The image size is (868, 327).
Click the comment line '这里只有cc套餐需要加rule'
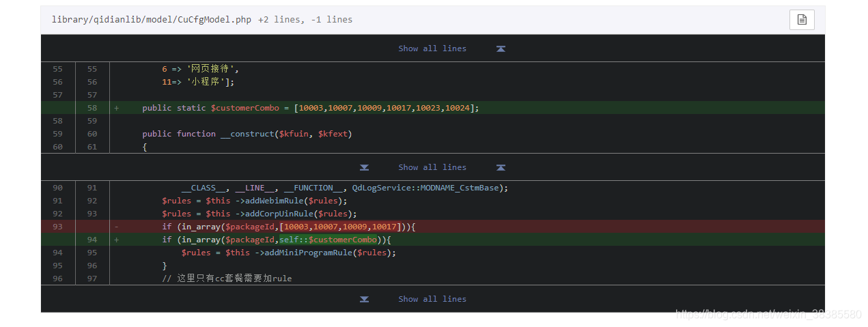pyautogui.click(x=433, y=279)
